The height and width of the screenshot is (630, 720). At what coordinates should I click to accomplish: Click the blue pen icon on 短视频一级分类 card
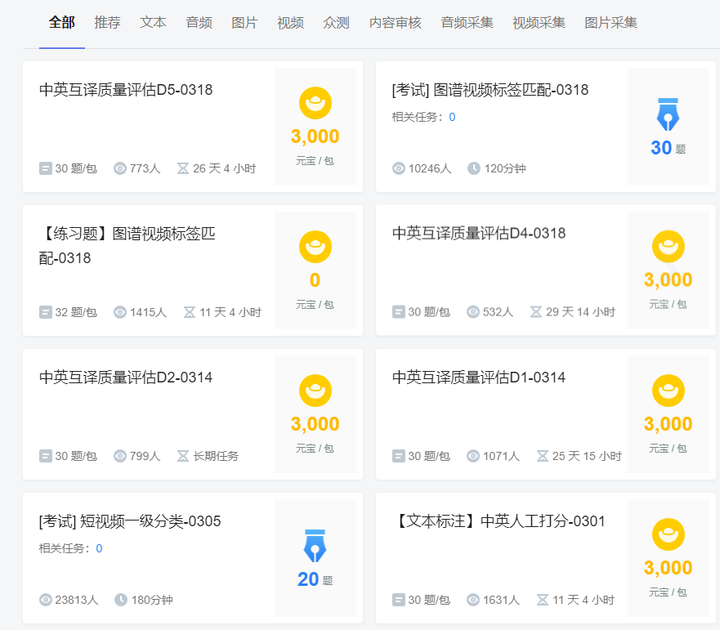315,546
